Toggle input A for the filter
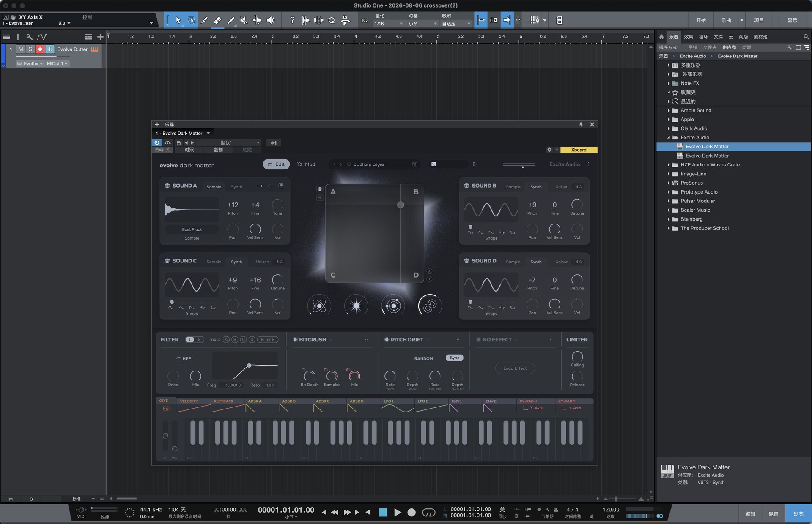The image size is (812, 524). [226, 340]
